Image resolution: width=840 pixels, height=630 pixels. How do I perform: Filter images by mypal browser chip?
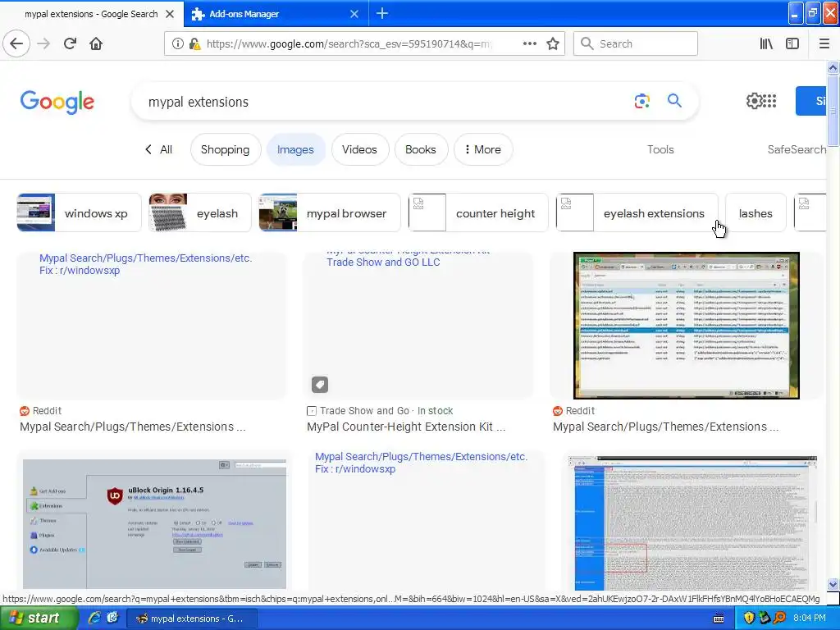(330, 212)
